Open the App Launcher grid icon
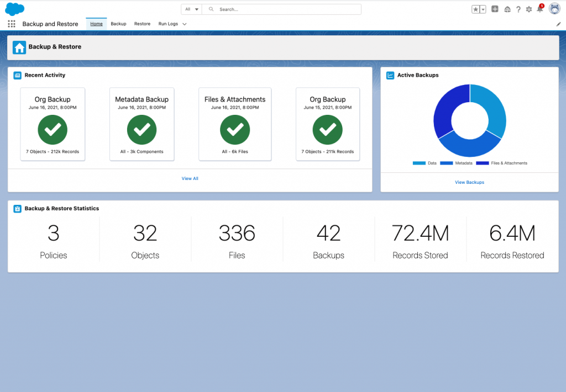The height and width of the screenshot is (392, 566). (12, 24)
